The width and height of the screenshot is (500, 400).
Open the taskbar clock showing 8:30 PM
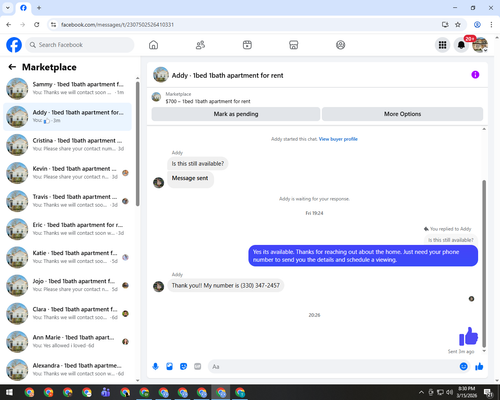coord(466,392)
